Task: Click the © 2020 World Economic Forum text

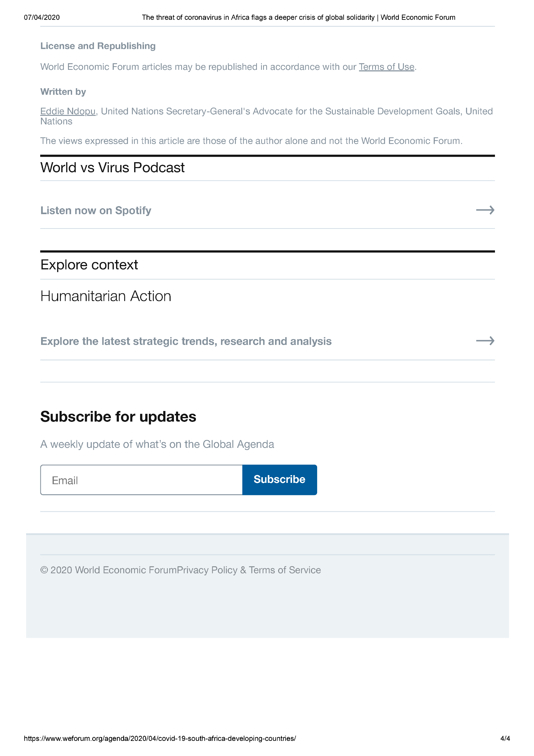Action: [108, 570]
